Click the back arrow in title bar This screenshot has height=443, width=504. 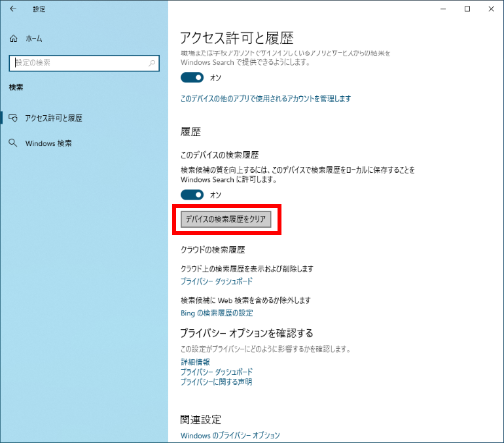click(x=13, y=9)
